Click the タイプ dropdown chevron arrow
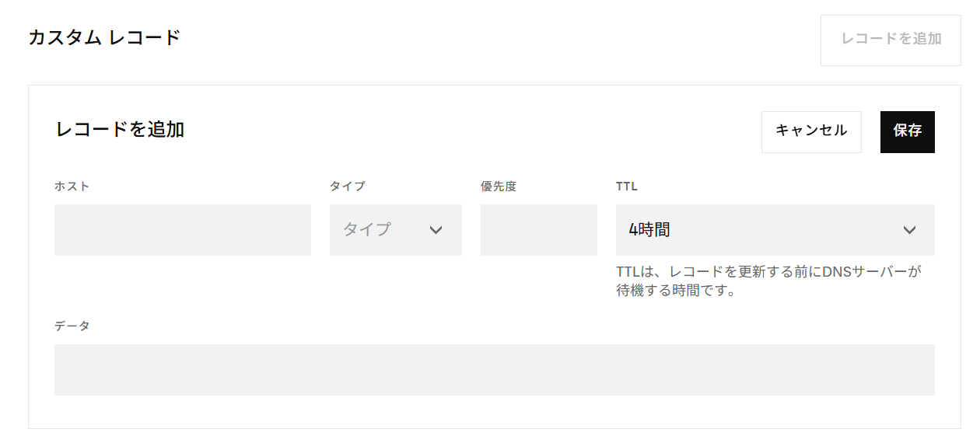Viewport: 980px width, 443px height. (x=436, y=230)
